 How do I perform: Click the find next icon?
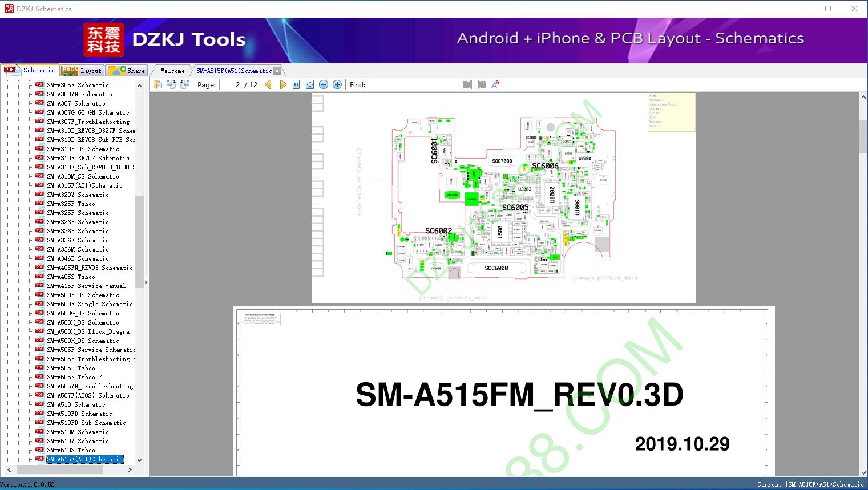pos(482,84)
